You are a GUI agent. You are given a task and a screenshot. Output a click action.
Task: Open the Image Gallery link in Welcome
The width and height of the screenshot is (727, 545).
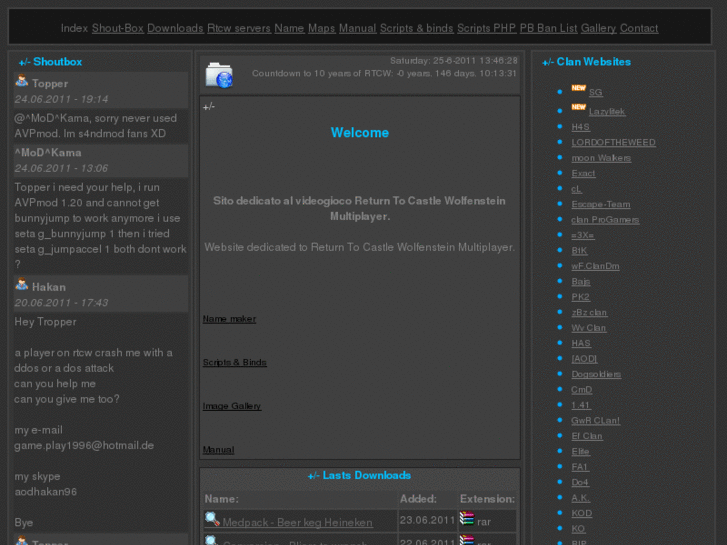coord(232,406)
